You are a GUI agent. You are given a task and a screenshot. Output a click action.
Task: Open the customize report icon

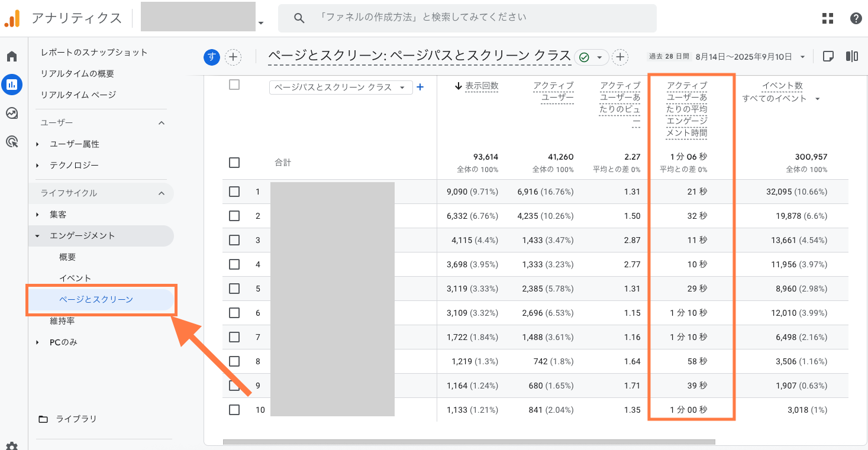pos(851,56)
